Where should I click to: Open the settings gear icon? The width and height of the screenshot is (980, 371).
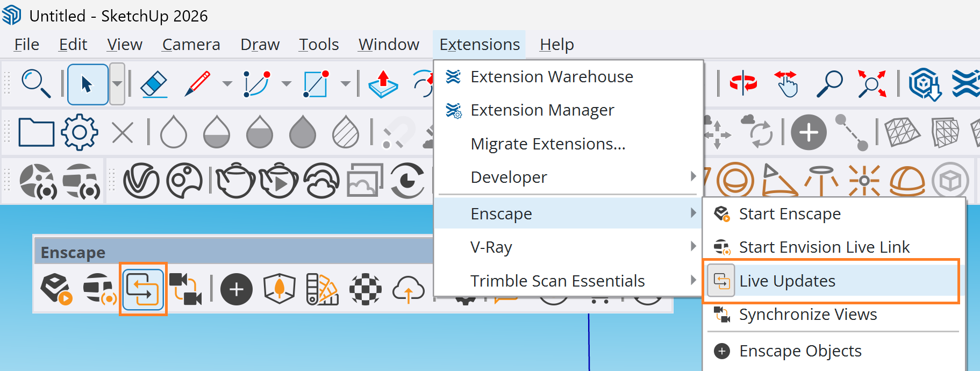(x=80, y=132)
